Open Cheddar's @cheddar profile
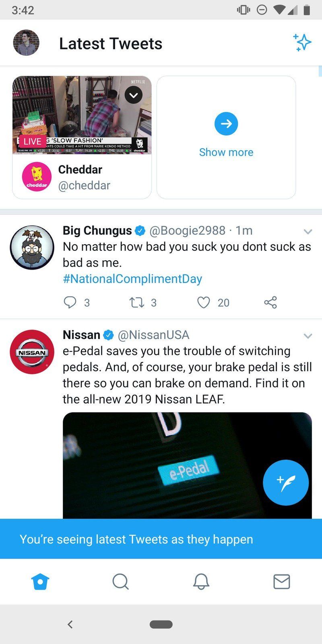Screen dimensions: 322x644 (85, 185)
